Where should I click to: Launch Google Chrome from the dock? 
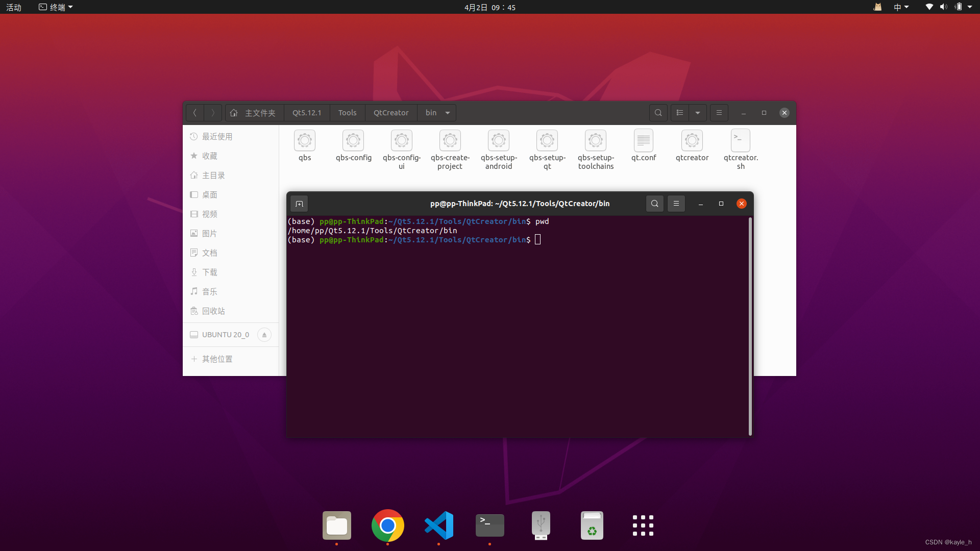(387, 525)
